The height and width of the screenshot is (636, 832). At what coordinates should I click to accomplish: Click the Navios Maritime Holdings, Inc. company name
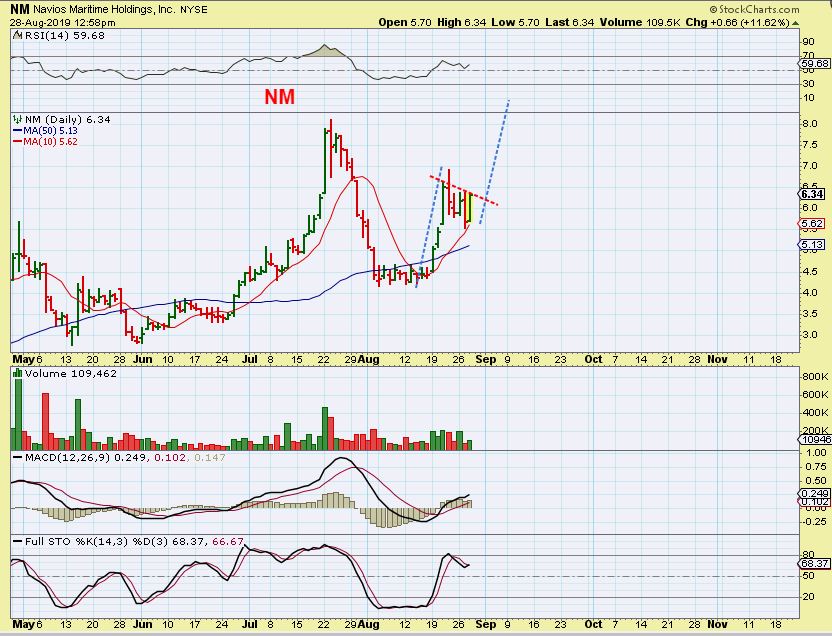tap(104, 9)
